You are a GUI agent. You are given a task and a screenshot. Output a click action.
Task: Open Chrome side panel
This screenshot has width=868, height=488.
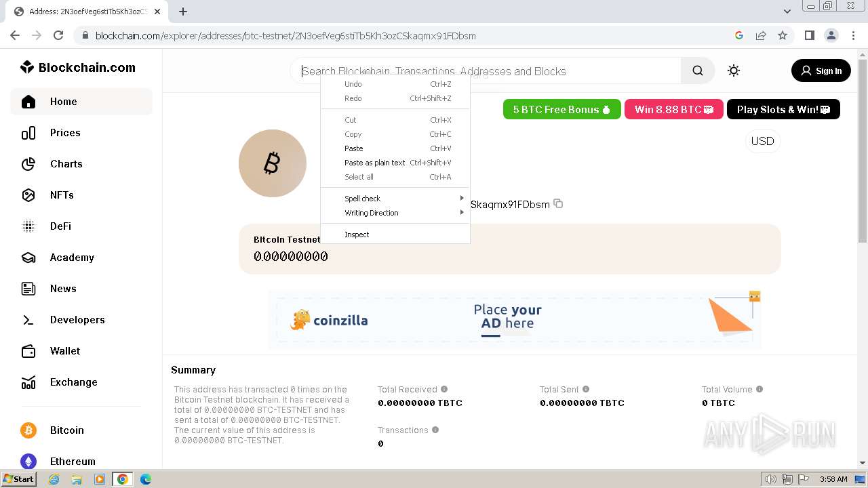[809, 35]
